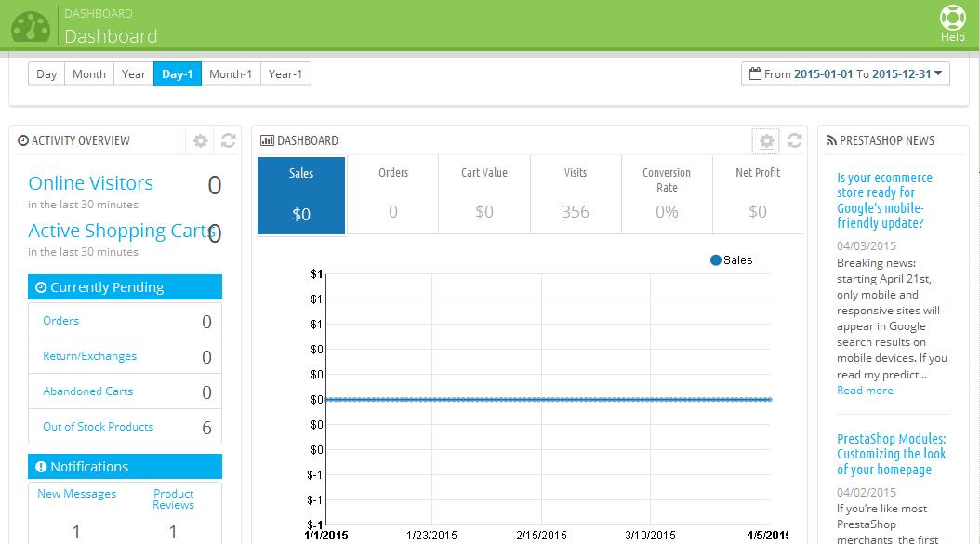
Task: Open the Active Shopping Carts link
Action: (x=122, y=231)
